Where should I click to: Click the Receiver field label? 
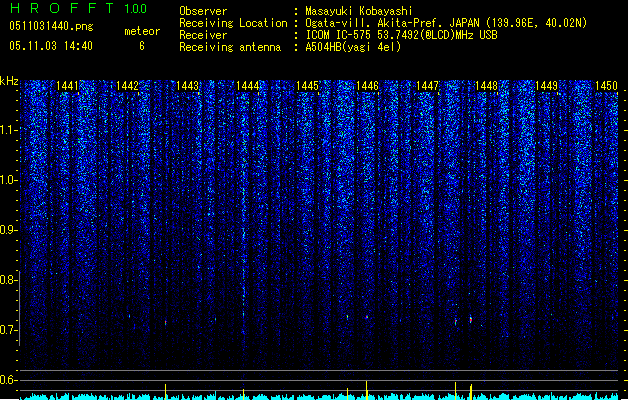(x=203, y=35)
